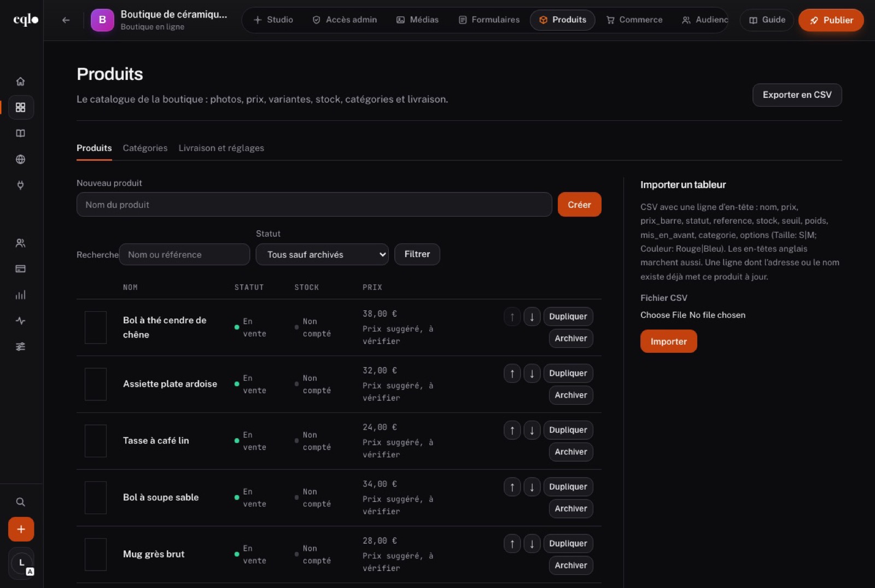Click the Assiette plate ardoise thumbnail
The height and width of the screenshot is (588, 875).
[x=95, y=384]
